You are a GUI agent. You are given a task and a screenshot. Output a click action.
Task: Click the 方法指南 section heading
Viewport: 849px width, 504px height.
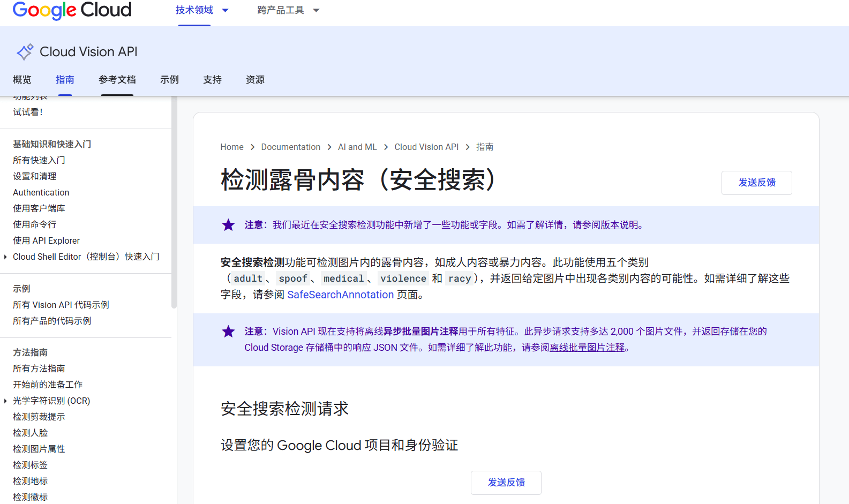pos(31,352)
